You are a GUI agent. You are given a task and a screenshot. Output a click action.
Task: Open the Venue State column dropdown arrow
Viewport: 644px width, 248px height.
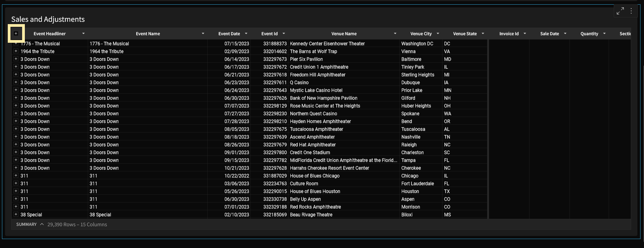click(x=483, y=33)
